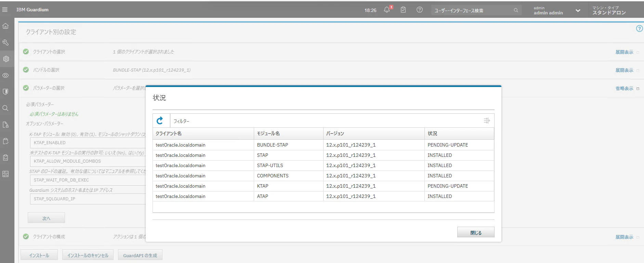Click the INSTALLED status in ATAP row
Viewport: 644px width, 263px height.
(439, 196)
